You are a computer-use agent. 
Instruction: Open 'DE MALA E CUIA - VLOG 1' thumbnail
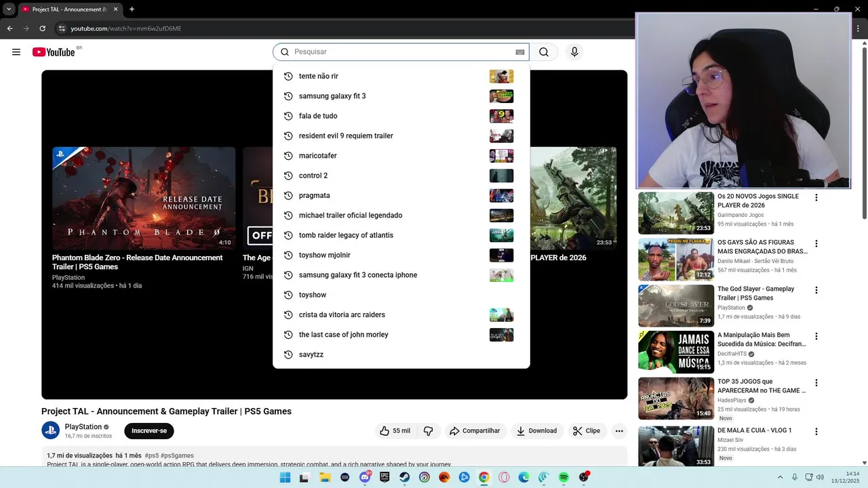(x=676, y=446)
